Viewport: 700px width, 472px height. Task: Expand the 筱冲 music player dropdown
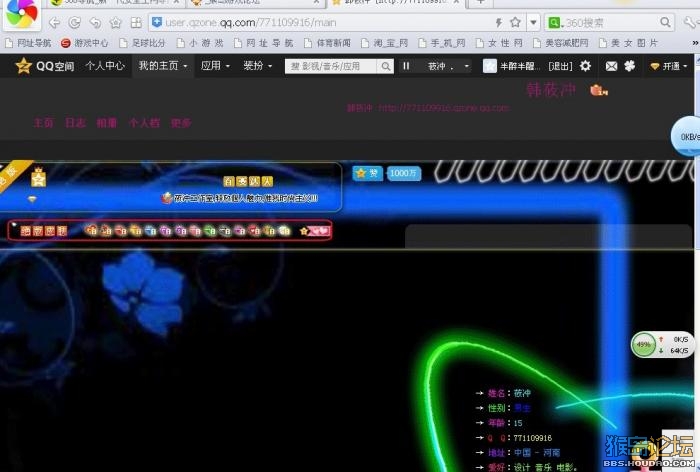pyautogui.click(x=466, y=66)
